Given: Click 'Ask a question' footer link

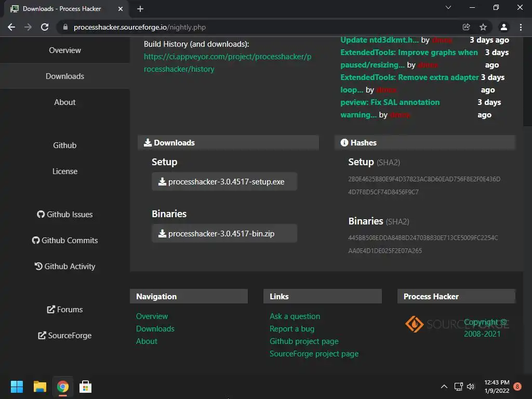Looking at the screenshot, I should (x=295, y=316).
